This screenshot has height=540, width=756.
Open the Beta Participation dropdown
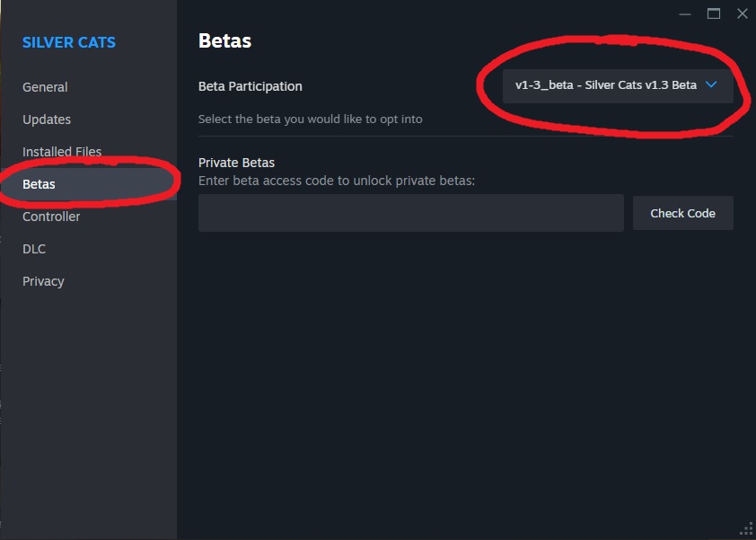pyautogui.click(x=617, y=85)
